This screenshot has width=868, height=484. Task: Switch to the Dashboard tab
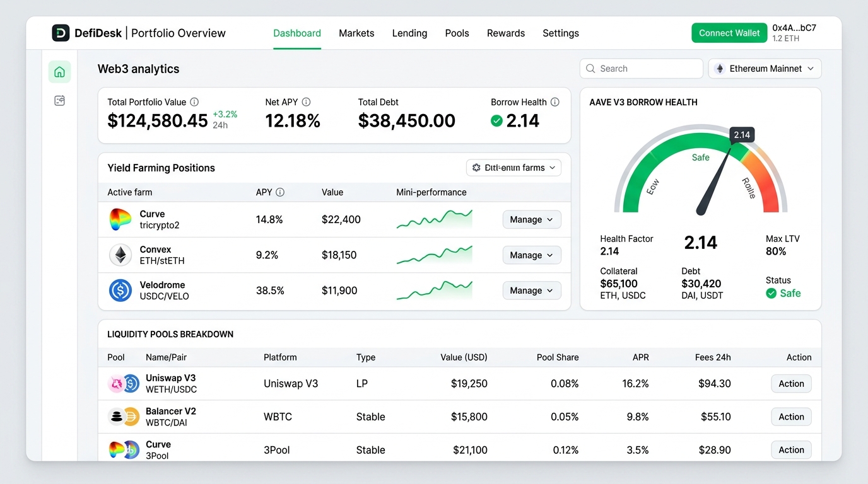297,33
